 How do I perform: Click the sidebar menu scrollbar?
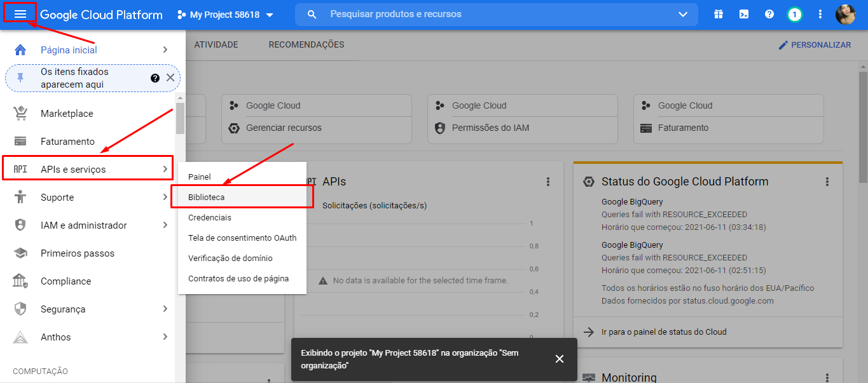tap(181, 118)
